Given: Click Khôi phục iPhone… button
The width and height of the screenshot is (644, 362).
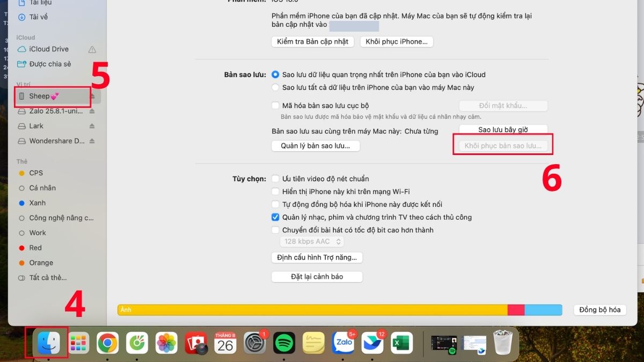Looking at the screenshot, I should [397, 41].
